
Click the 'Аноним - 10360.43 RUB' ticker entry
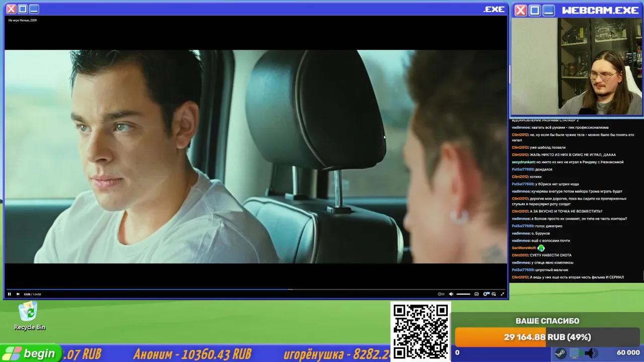click(x=192, y=354)
